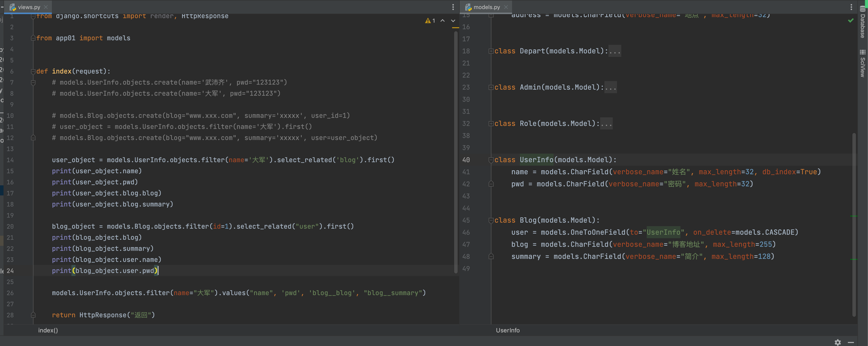The width and height of the screenshot is (868, 346).
Task: Expand the folded Depart class
Action: 491,51
